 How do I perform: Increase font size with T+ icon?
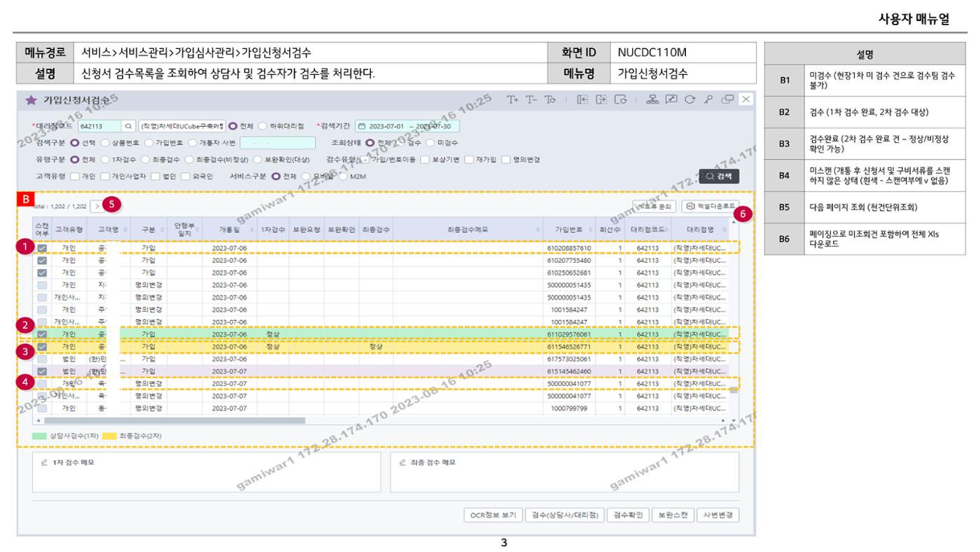tap(514, 100)
